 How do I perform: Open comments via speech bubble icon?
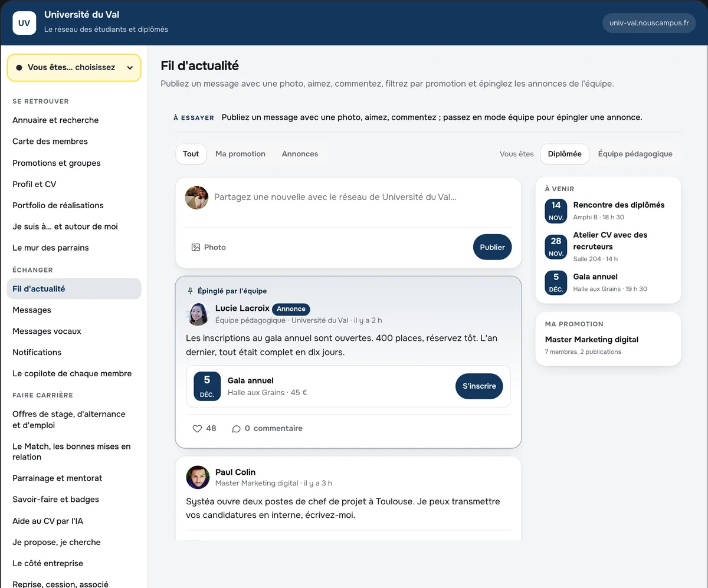pos(236,429)
